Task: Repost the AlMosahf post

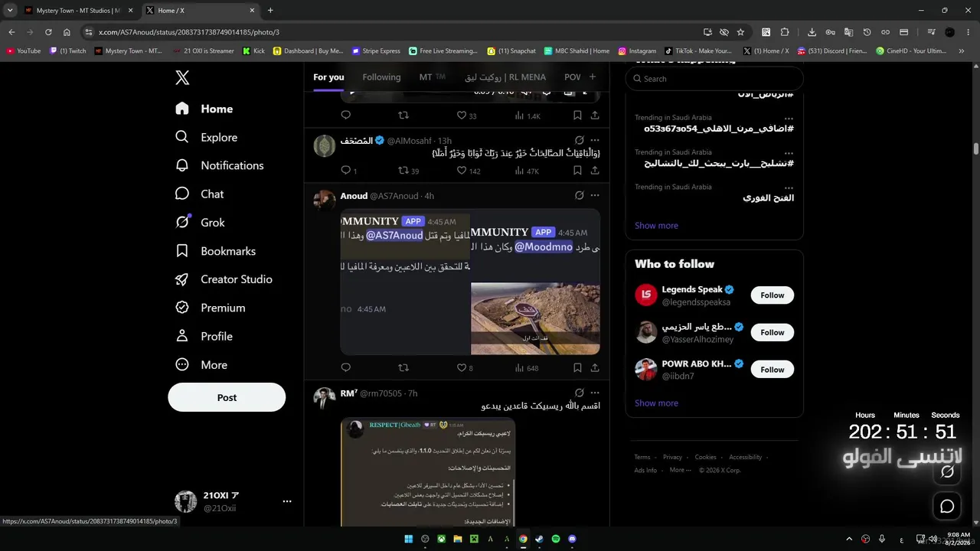Action: [403, 171]
